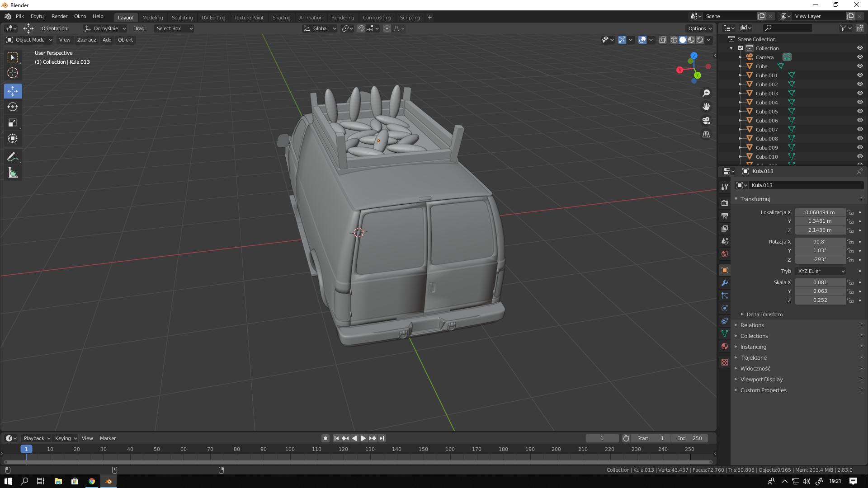Switch to the Sculpting workspace tab
Image resolution: width=868 pixels, height=488 pixels.
coord(182,18)
